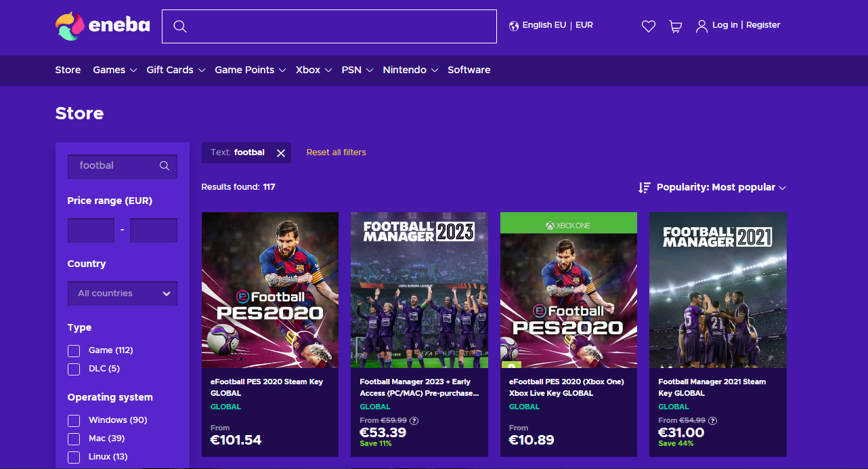Open the Store menu item
Image resolution: width=868 pixels, height=469 pixels.
tap(68, 70)
